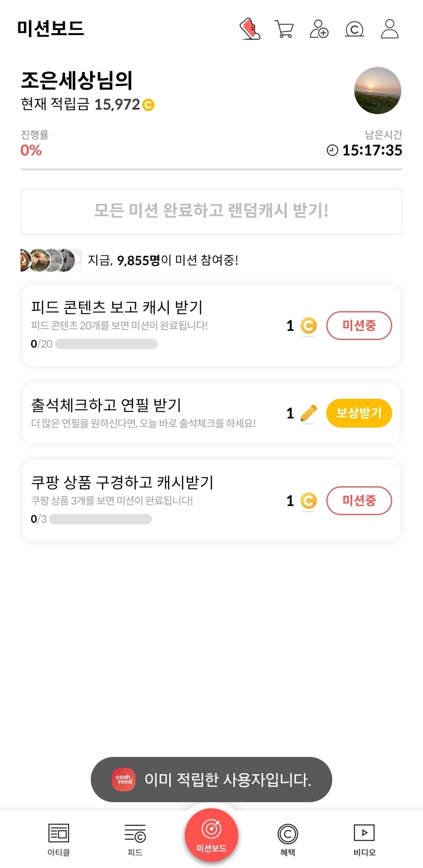The width and height of the screenshot is (423, 868).
Task: Open the 비디오 tab
Action: point(364,838)
